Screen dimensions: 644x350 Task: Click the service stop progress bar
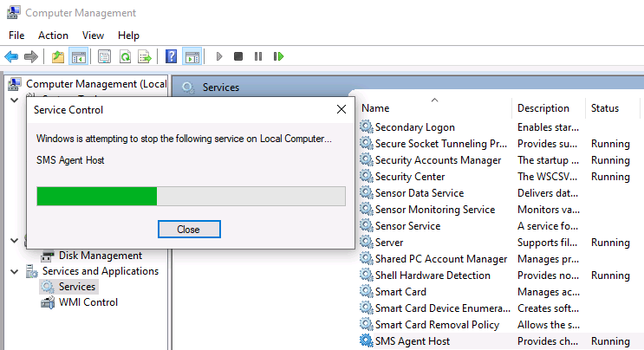click(191, 196)
